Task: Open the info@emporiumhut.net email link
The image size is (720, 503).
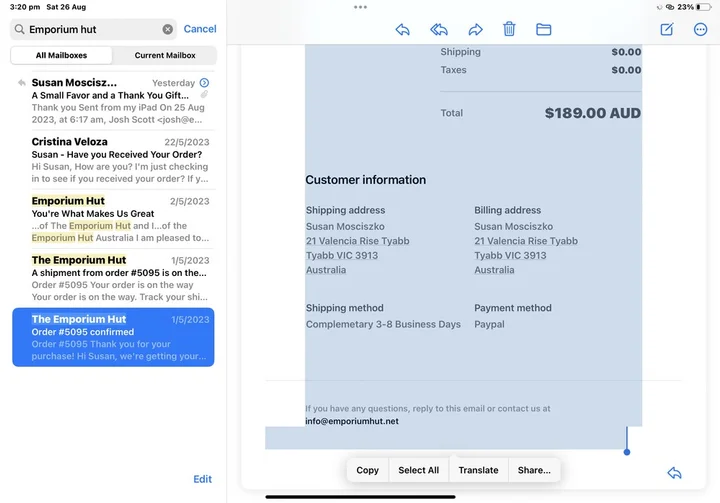Action: point(352,421)
